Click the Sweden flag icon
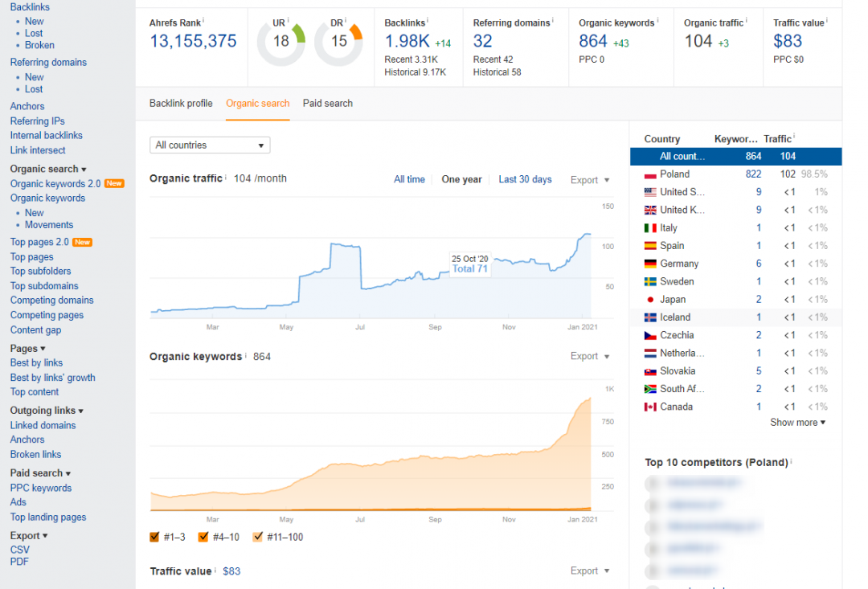 click(650, 282)
